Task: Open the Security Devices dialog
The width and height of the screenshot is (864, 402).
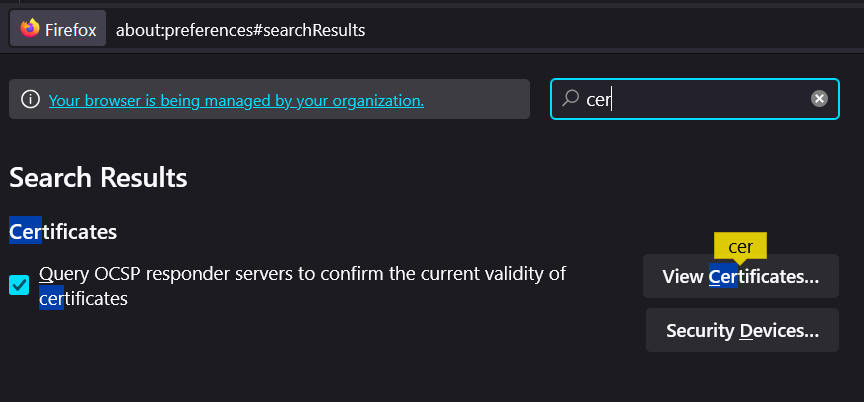Action: click(x=742, y=330)
